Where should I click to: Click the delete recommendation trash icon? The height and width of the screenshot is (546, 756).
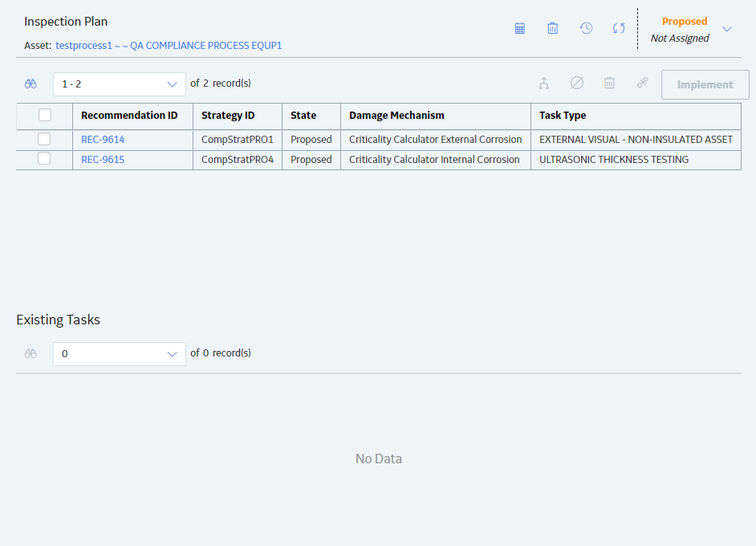pos(609,83)
